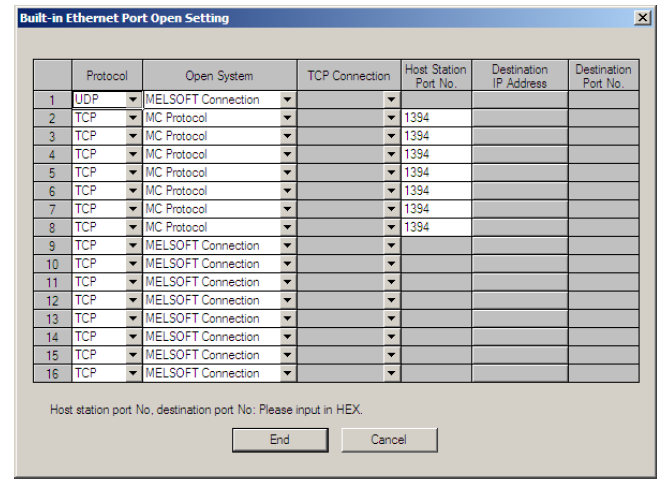Close the Built-in Ethernet Port Open Setting dialog
The image size is (666, 491).
642,18
